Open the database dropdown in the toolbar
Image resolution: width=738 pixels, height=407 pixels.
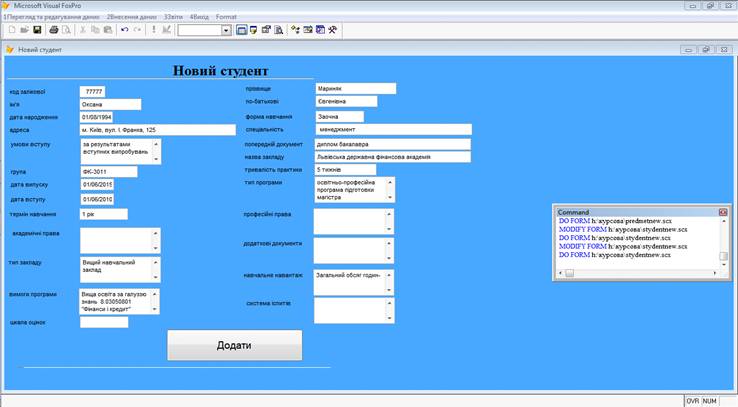point(226,31)
